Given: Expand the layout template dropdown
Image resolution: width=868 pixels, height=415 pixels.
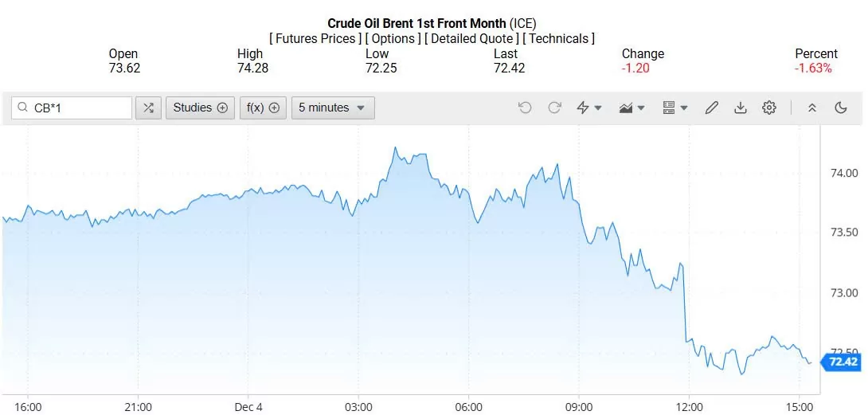Looking at the screenshot, I should tap(674, 108).
